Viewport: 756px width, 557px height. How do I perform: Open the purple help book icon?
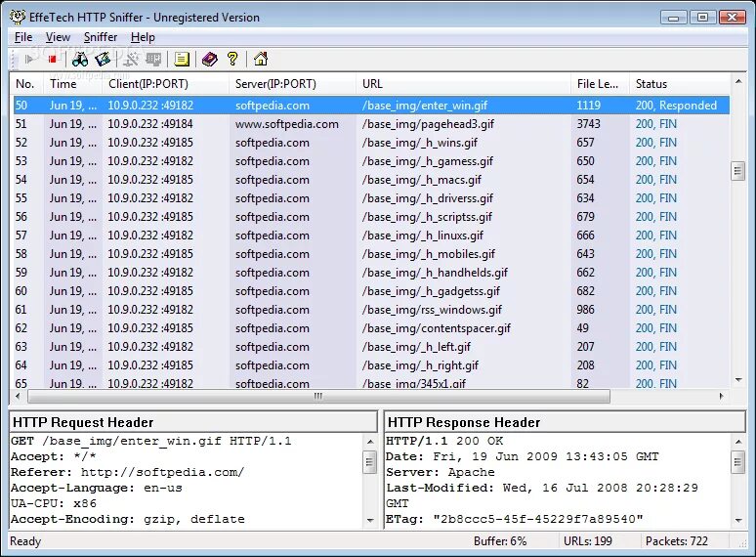[x=209, y=60]
